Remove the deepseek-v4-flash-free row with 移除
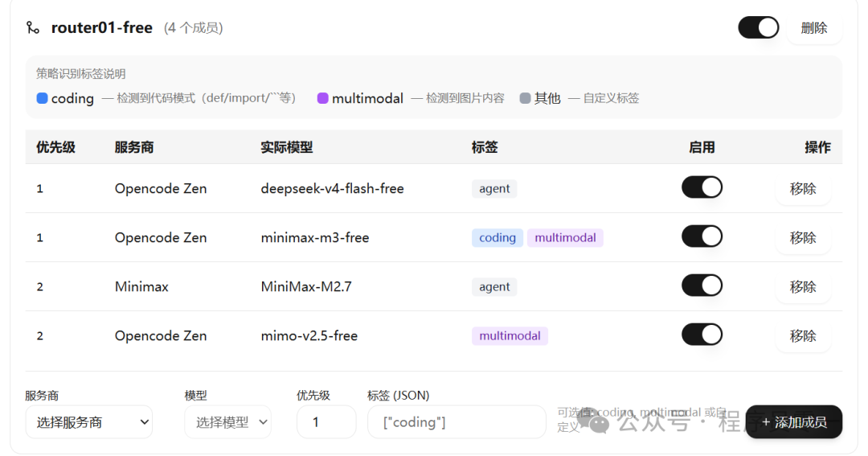Viewport: 868px width, 456px height. pyautogui.click(x=803, y=188)
